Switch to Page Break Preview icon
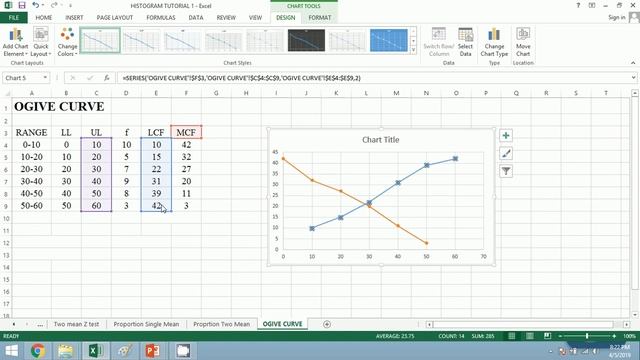The image size is (640, 360). pyautogui.click(x=547, y=336)
